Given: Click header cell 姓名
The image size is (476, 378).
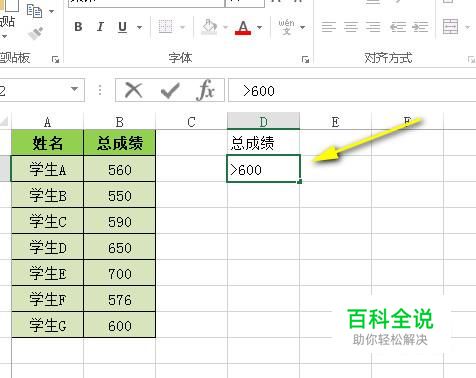Looking at the screenshot, I should [47, 143].
